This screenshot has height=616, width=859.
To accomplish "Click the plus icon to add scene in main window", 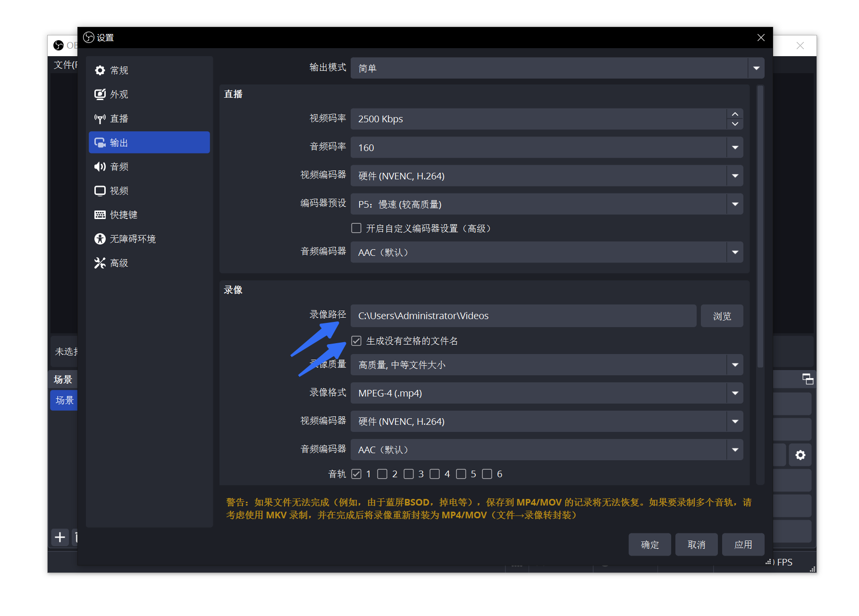I will click(60, 537).
